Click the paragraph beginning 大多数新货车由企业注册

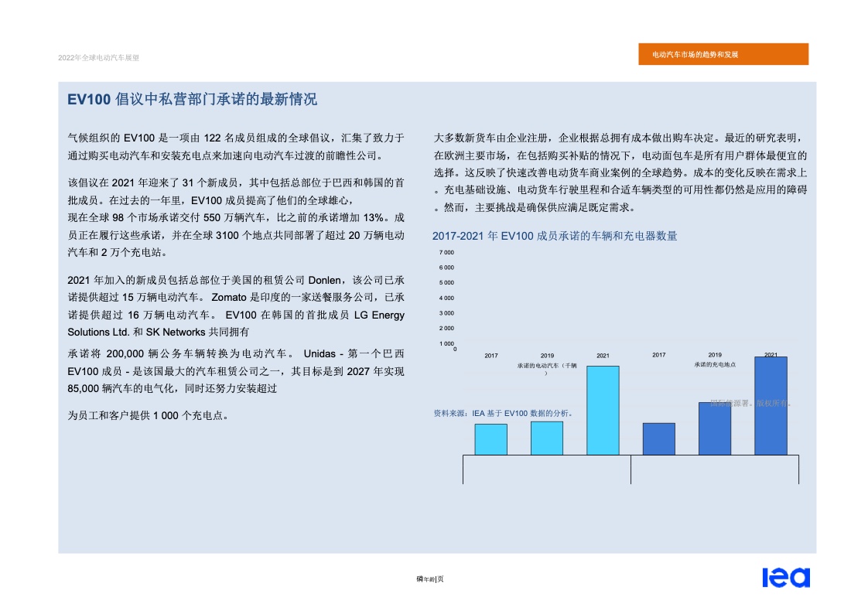[x=620, y=172]
